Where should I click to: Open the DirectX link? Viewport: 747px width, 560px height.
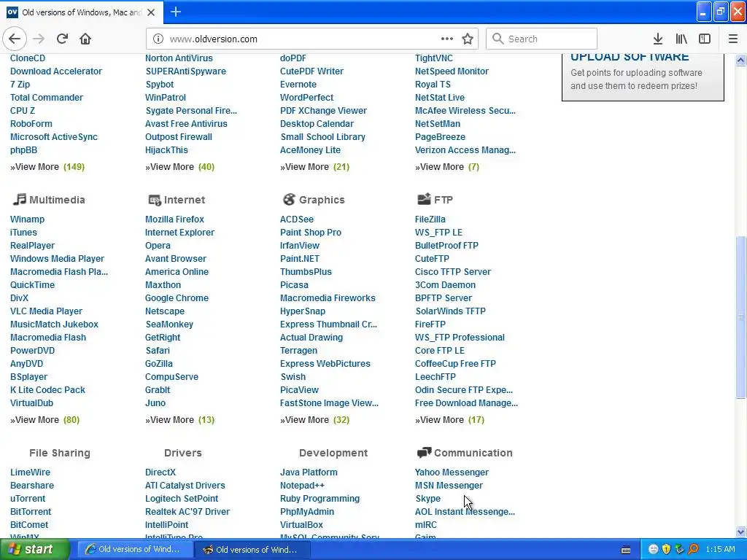click(160, 472)
